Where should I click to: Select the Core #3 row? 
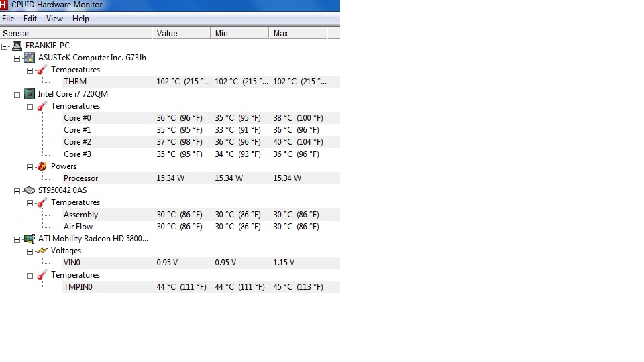coord(201,154)
